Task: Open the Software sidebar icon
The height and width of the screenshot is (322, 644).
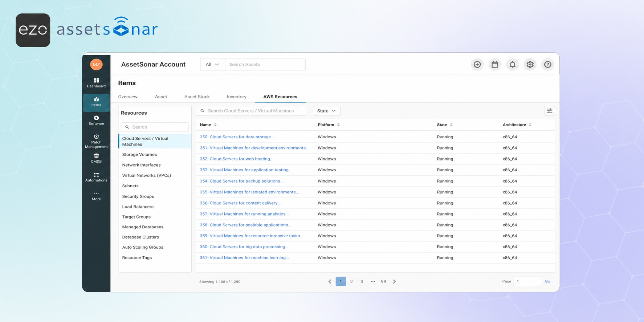Action: (96, 121)
